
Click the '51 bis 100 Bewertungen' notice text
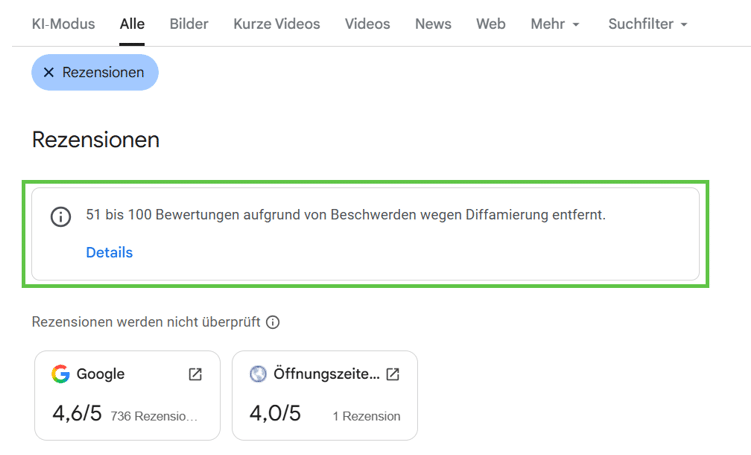pyautogui.click(x=346, y=215)
